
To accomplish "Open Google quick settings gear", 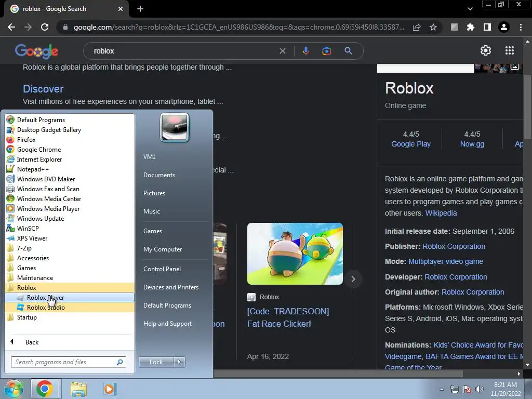I will (486, 50).
